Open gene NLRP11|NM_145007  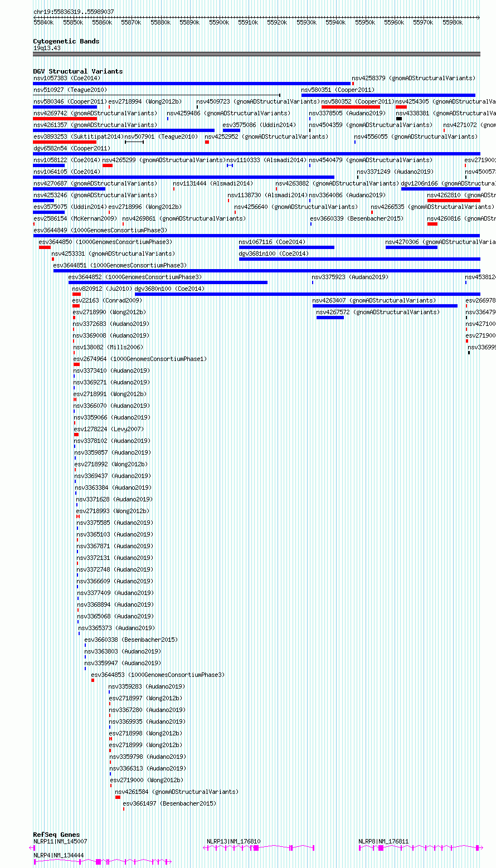tap(60, 841)
